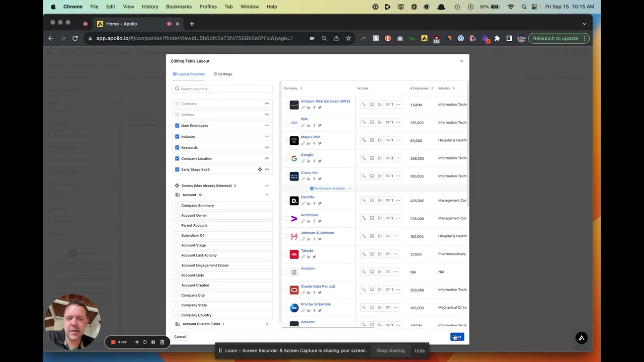The image size is (644, 362).
Task: Select the Layout Columns tab
Action: point(189,74)
